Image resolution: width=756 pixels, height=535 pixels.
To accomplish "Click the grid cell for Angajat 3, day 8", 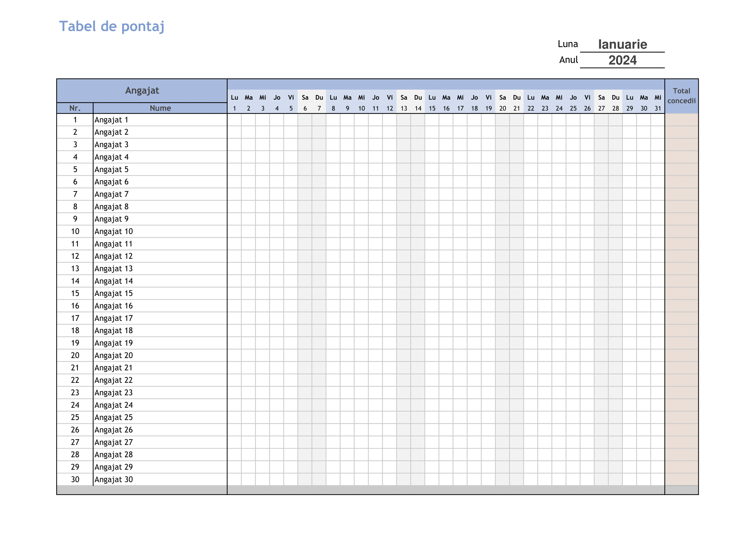I will click(x=333, y=145).
